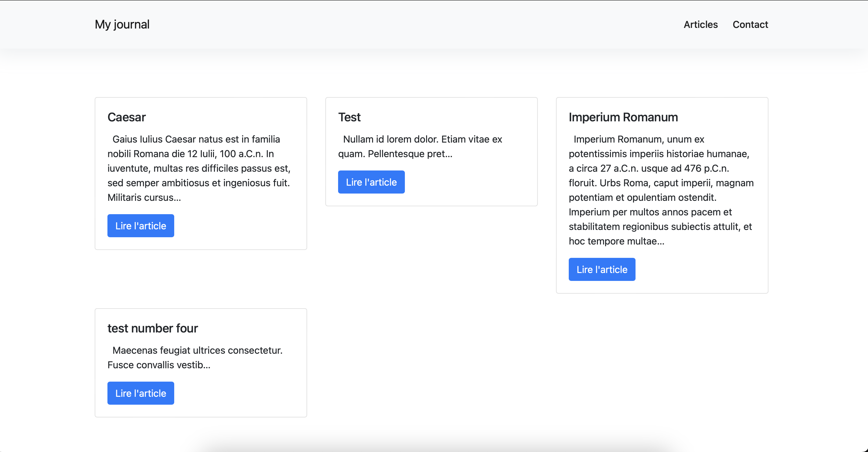Click Lire l'article button in Caesar card

coord(141,226)
